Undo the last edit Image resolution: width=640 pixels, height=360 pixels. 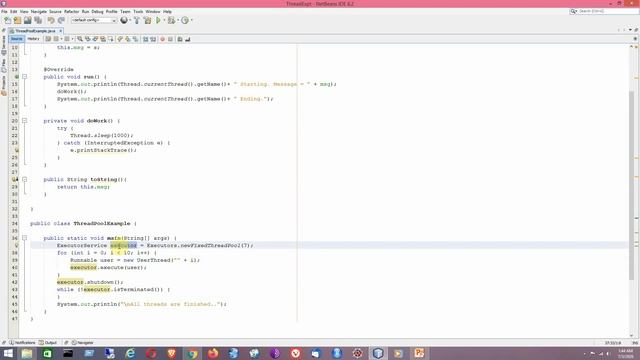pos(51,20)
